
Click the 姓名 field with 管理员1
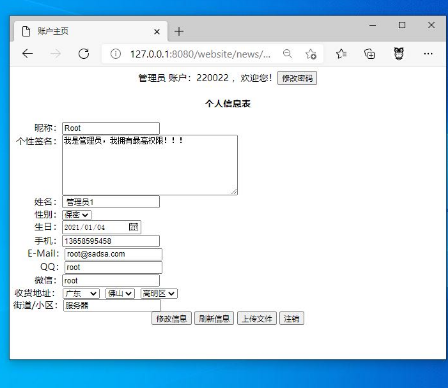(111, 202)
